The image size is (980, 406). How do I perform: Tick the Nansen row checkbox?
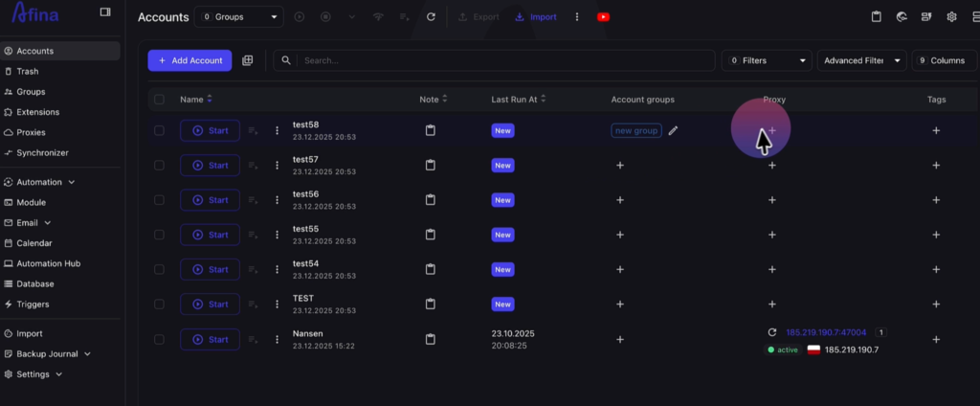pos(159,339)
